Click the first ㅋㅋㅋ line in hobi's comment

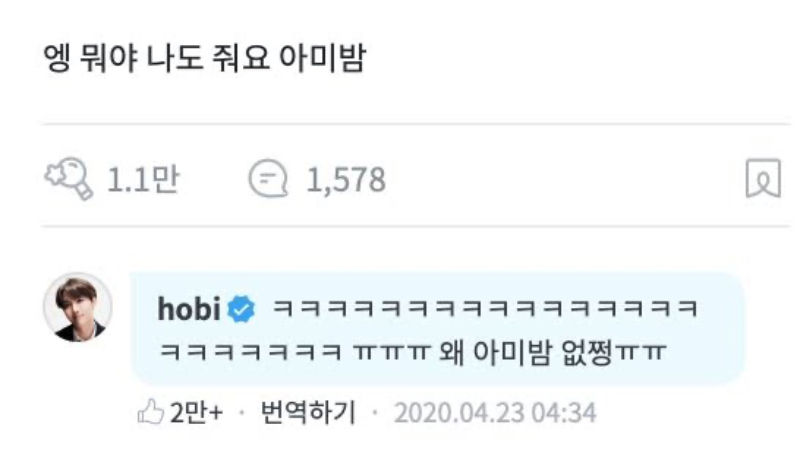(x=485, y=309)
